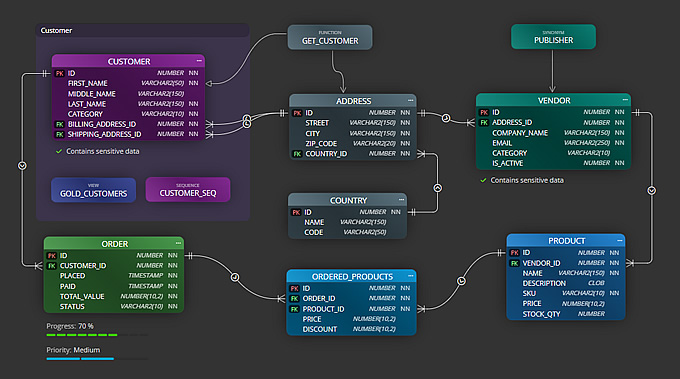
Task: Select the CUSTOMER table header
Action: (x=128, y=61)
